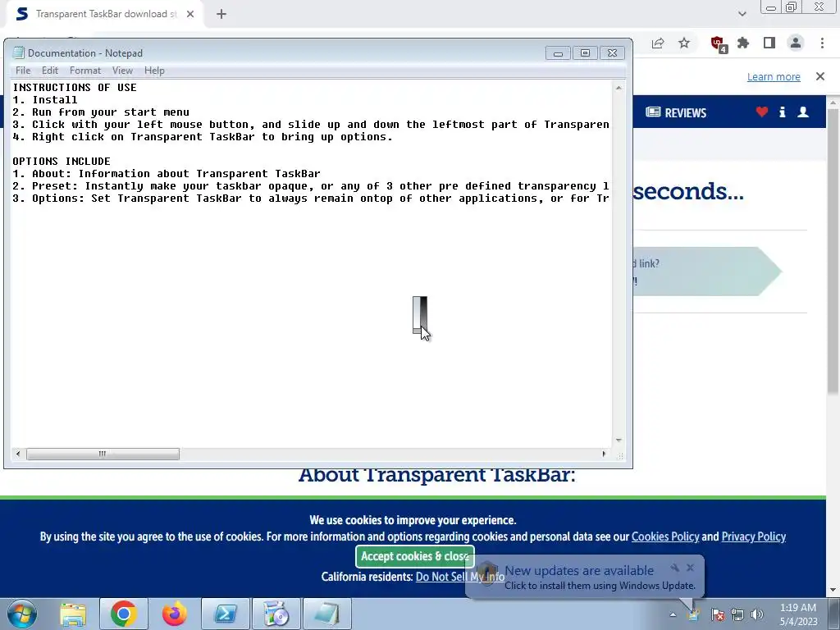This screenshot has width=840, height=630.
Task: Show hidden system tray icons
Action: point(673,614)
